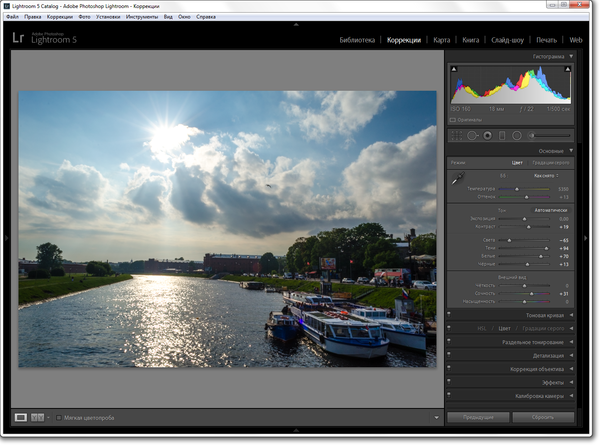
Task: Toggle Коррекция объектива panel switch
Action: point(449,369)
